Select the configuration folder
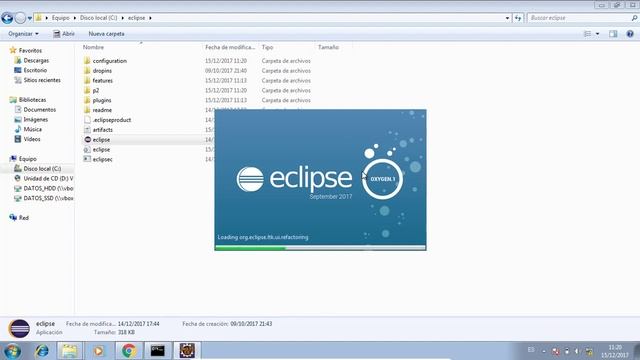The height and width of the screenshot is (360, 640). pos(109,61)
